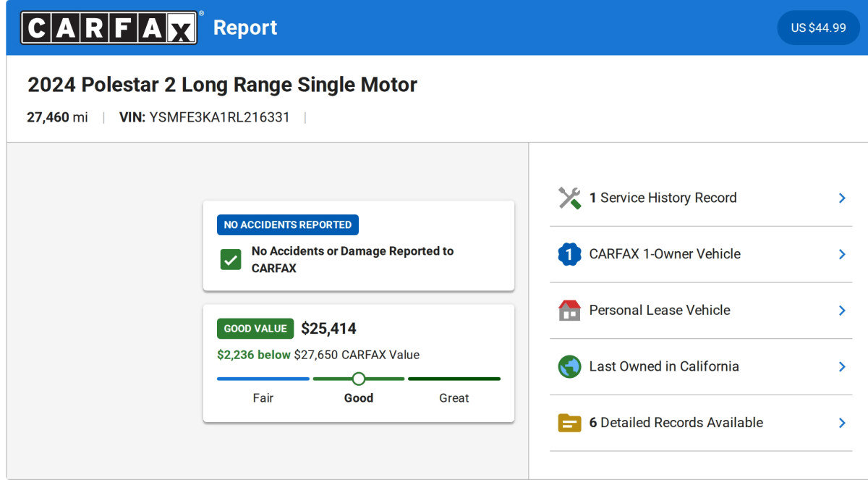The height and width of the screenshot is (480, 868).
Task: Click the $27,650 CARFAX Value text
Action: click(357, 355)
